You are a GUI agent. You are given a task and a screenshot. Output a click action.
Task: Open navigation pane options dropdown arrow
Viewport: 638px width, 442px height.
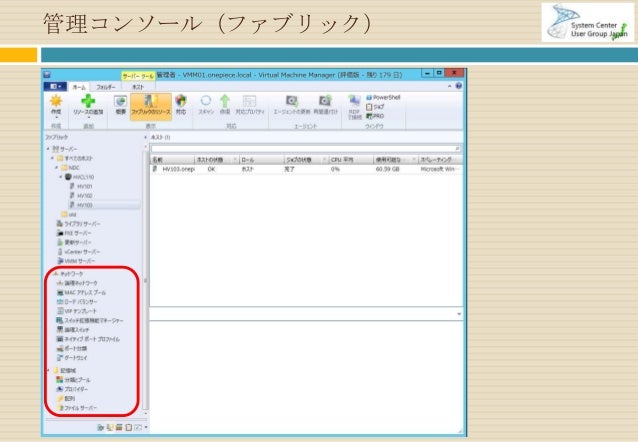[x=146, y=427]
